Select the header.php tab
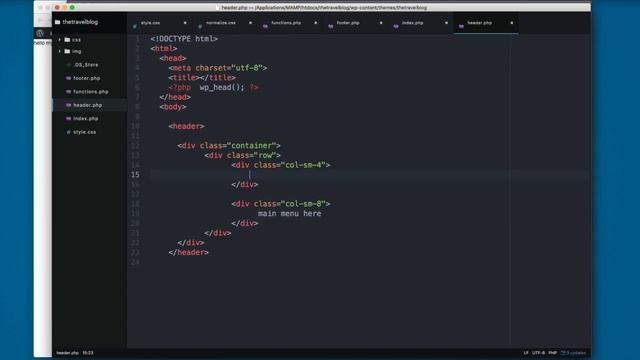The width and height of the screenshot is (640, 360). tap(486, 23)
